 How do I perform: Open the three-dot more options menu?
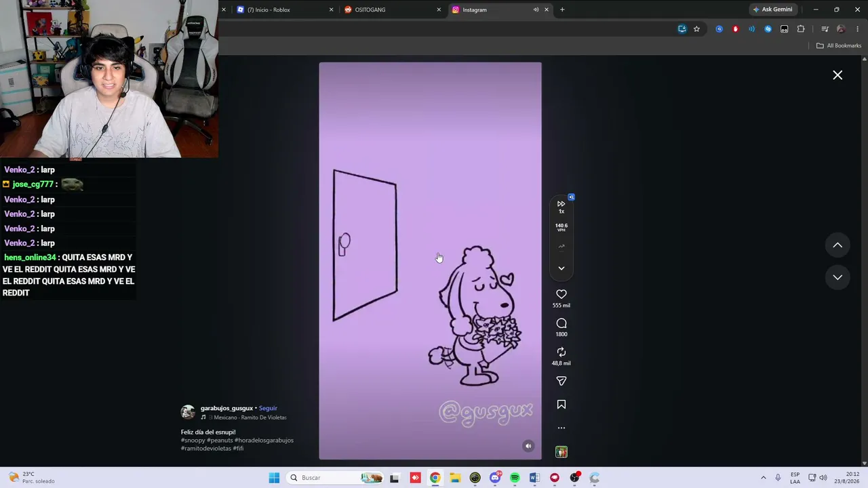click(561, 428)
